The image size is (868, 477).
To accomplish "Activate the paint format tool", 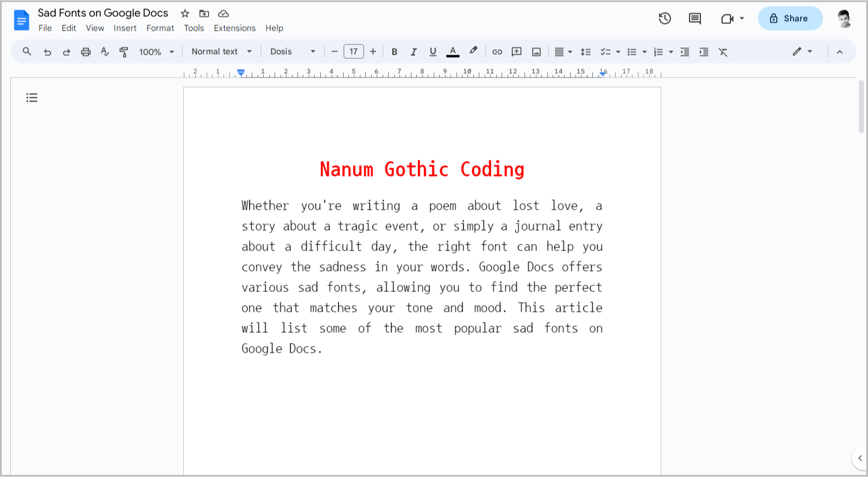I will (124, 52).
